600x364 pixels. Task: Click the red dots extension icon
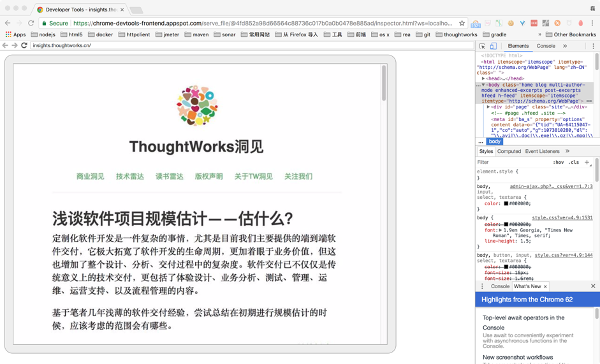(x=534, y=23)
